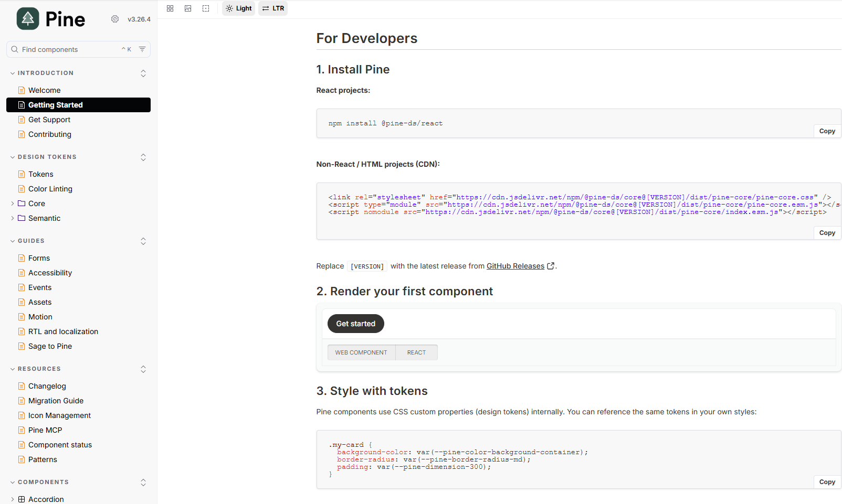Switch to the React tab
The image size is (842, 504).
coord(416,352)
